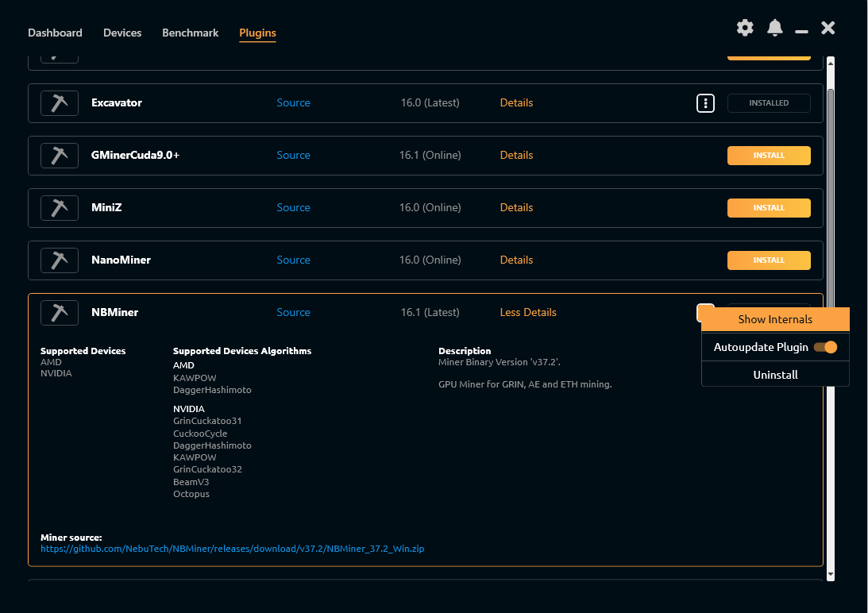Image resolution: width=868 pixels, height=613 pixels.
Task: Click the MiniZ plugin name
Action: 106,207
